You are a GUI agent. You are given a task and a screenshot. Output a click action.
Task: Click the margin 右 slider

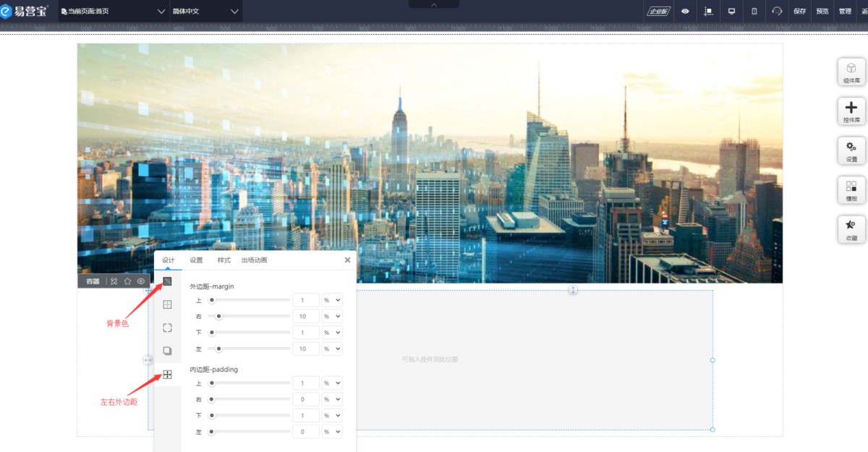(x=249, y=316)
